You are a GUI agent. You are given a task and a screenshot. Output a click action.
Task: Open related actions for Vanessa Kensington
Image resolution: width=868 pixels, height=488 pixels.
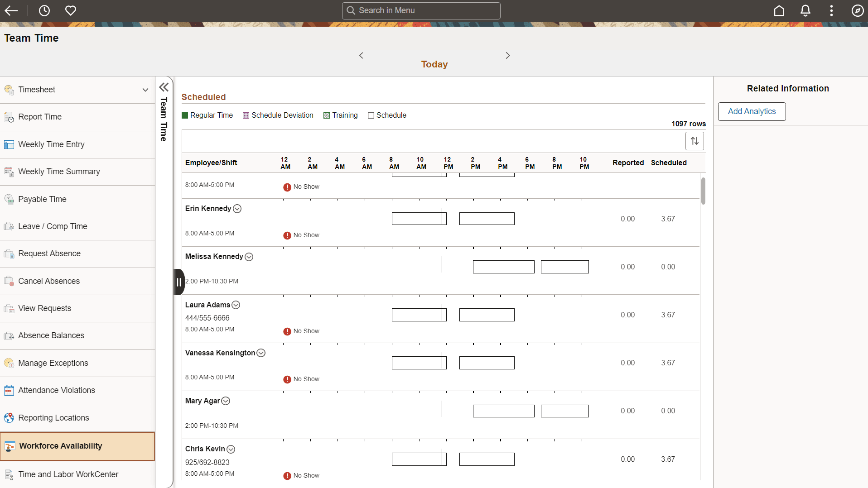pos(261,353)
